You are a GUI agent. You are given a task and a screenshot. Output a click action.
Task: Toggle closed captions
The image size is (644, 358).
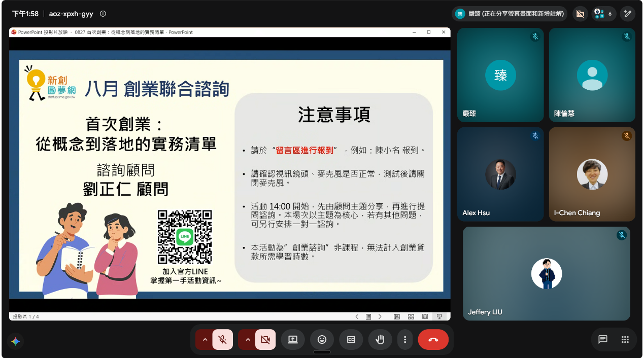[x=351, y=340]
